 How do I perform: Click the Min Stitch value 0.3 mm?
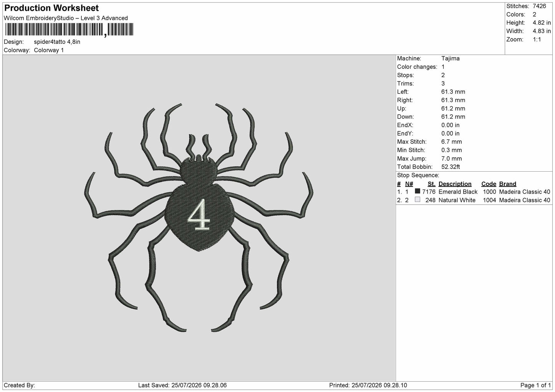[452, 150]
